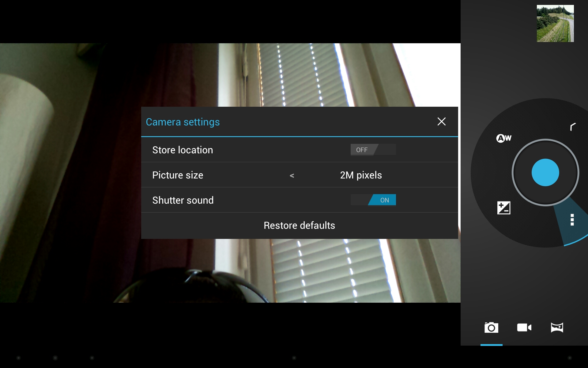Switch to video recording mode

(524, 328)
